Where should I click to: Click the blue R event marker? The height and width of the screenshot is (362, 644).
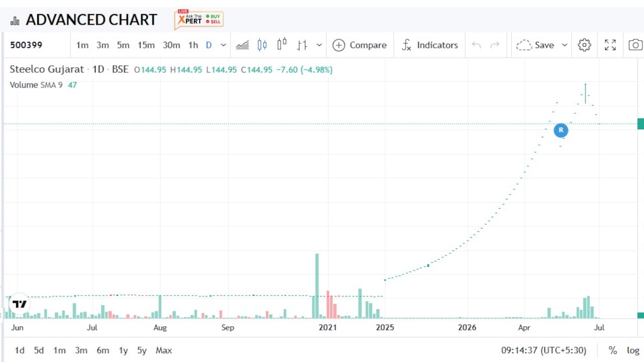click(x=561, y=130)
